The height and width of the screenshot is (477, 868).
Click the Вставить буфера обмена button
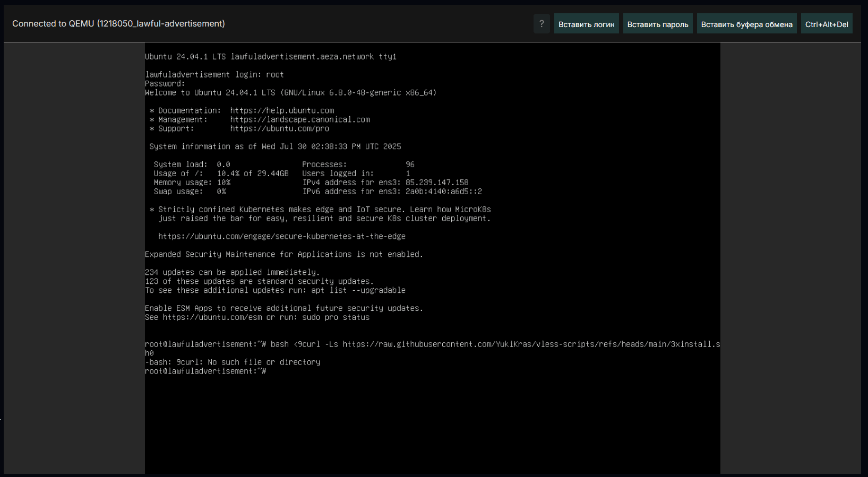(746, 24)
